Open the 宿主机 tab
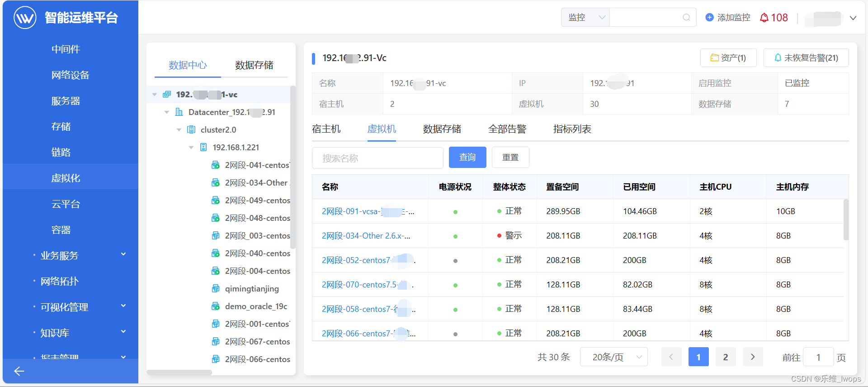 click(x=326, y=129)
